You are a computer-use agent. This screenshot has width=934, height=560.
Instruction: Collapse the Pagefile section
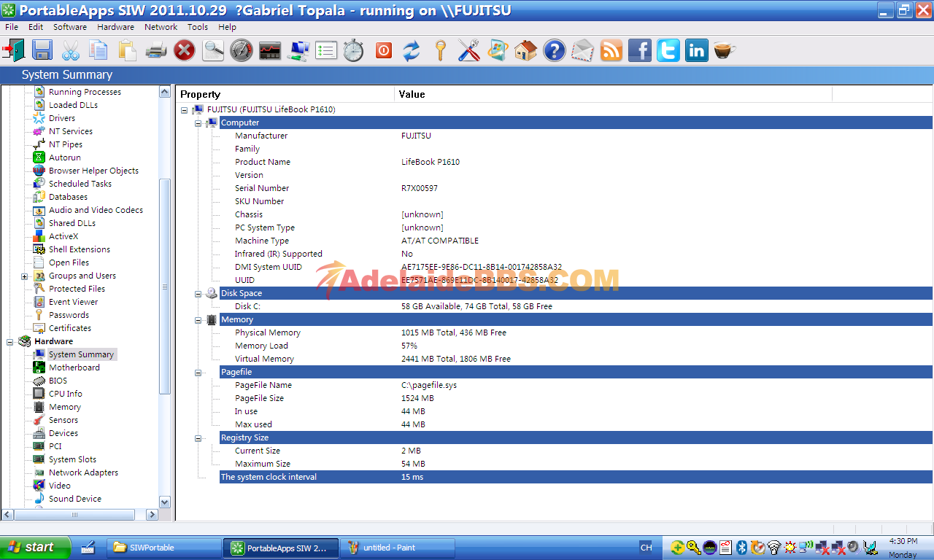pyautogui.click(x=198, y=373)
